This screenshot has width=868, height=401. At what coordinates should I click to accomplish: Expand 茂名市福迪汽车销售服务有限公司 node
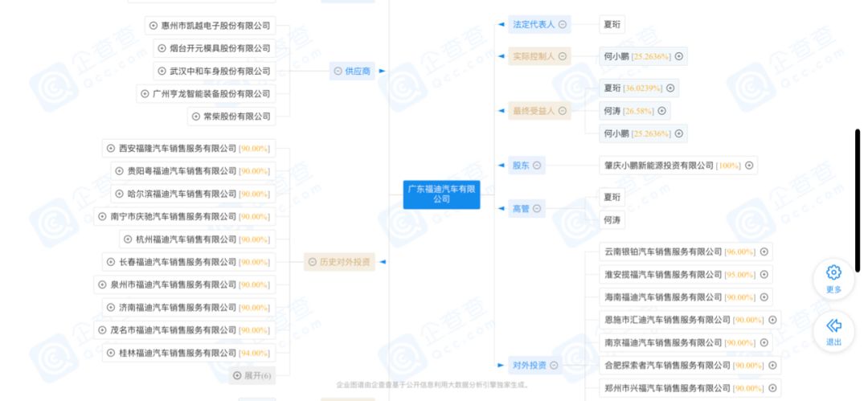click(x=102, y=330)
